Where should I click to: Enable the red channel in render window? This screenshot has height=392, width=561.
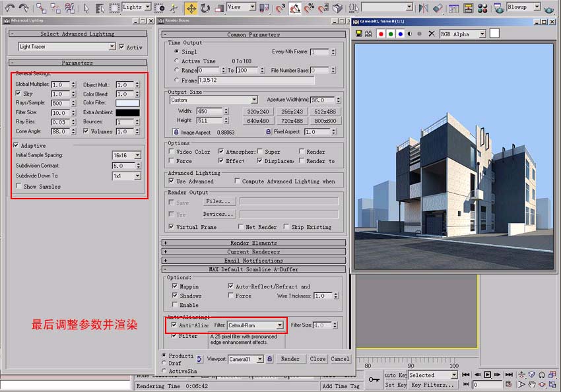pyautogui.click(x=381, y=34)
